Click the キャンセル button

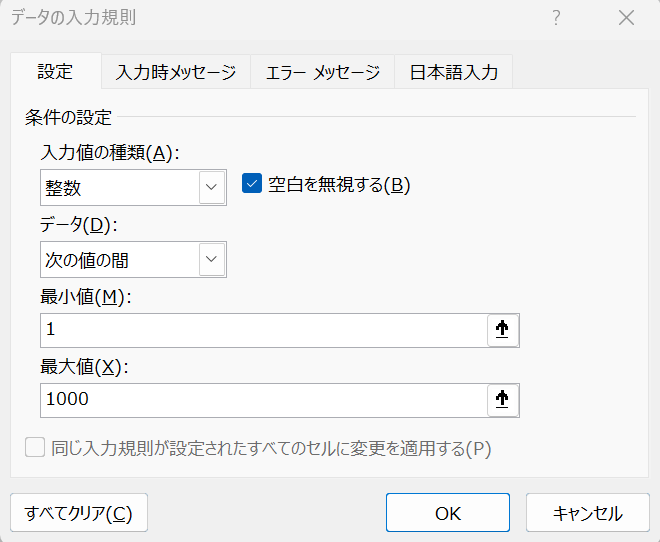[587, 513]
